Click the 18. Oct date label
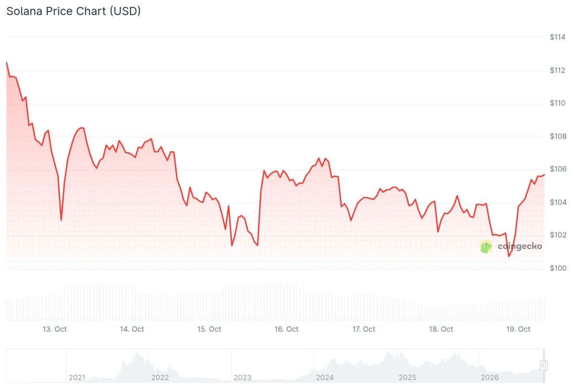 441,329
